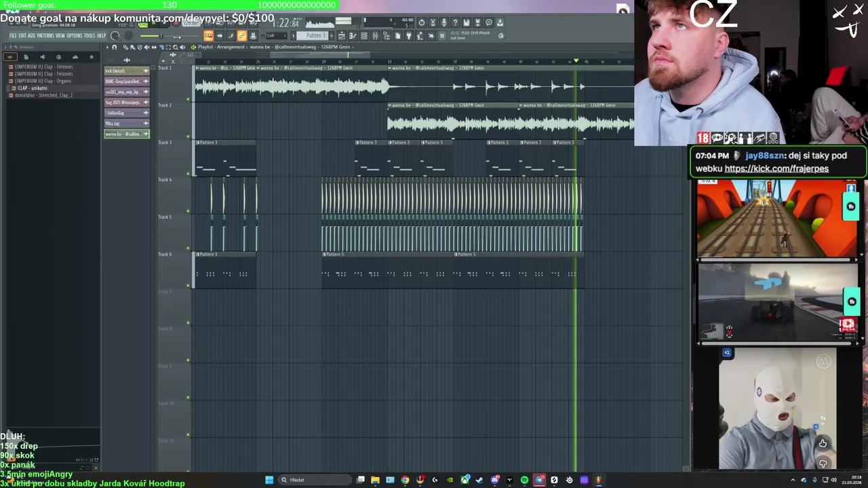Click the yellow playhead marker on timeline
Viewport: 868px width, 488px height.
(576, 60)
